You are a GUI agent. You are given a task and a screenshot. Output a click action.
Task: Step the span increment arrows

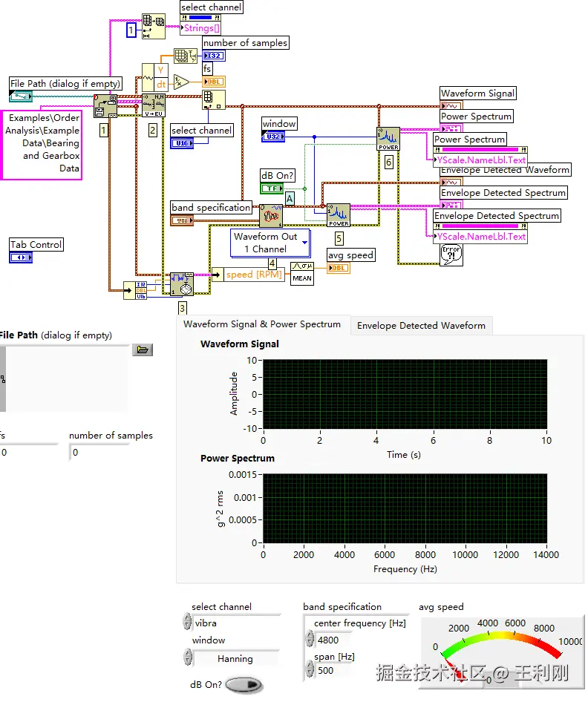(310, 669)
